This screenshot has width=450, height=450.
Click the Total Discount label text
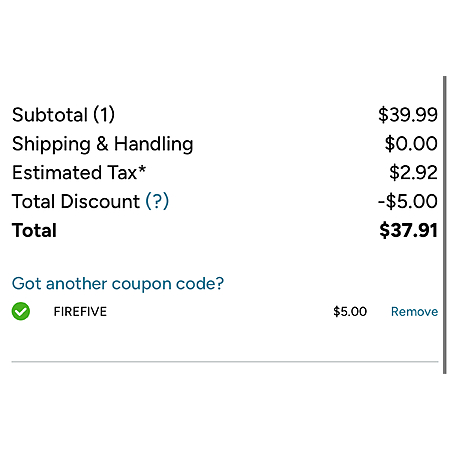tap(76, 202)
